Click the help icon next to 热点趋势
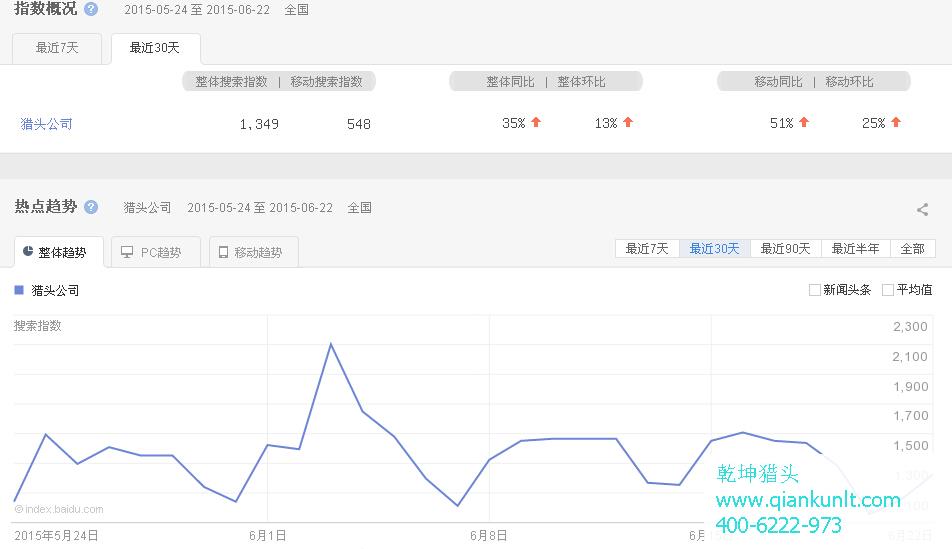The image size is (952, 549). (x=91, y=207)
